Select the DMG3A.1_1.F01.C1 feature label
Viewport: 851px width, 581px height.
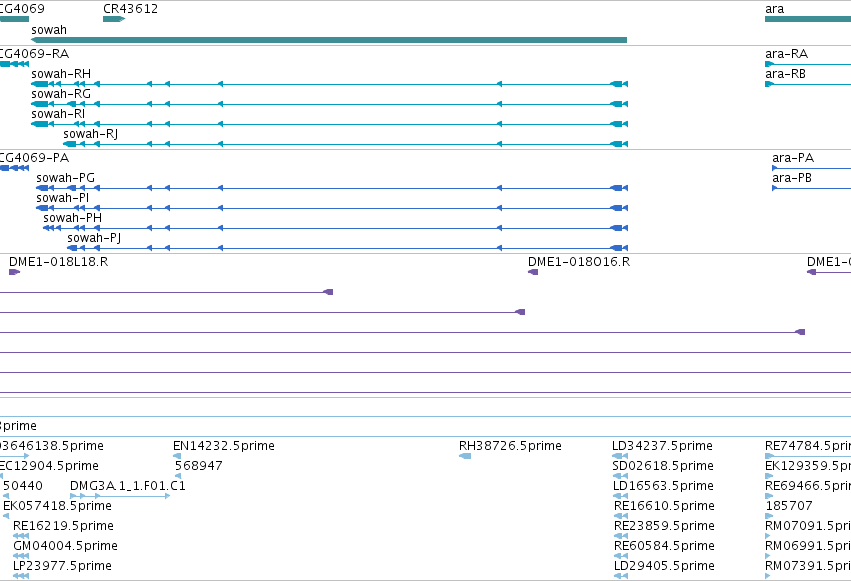coord(128,486)
